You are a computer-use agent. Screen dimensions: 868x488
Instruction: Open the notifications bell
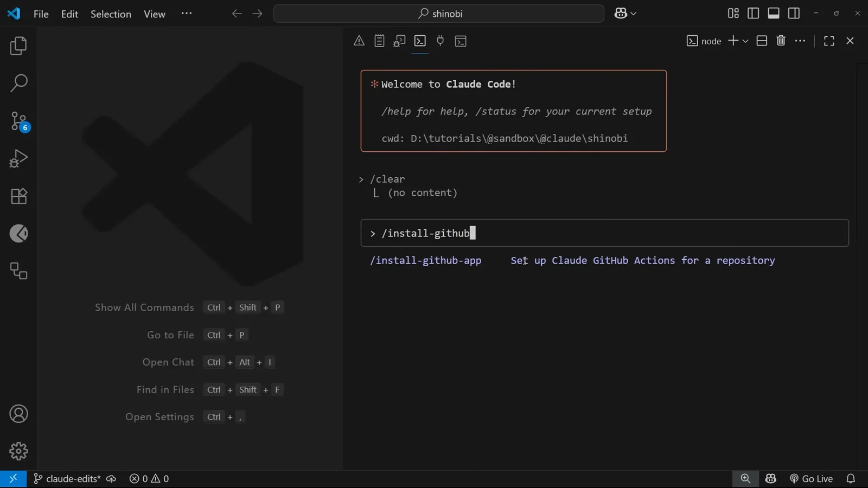[x=851, y=479]
